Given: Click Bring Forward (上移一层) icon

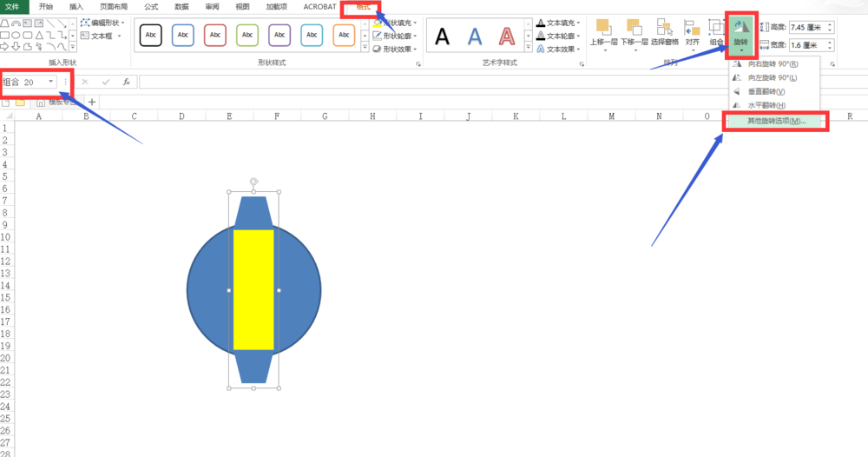Looking at the screenshot, I should point(603,27).
